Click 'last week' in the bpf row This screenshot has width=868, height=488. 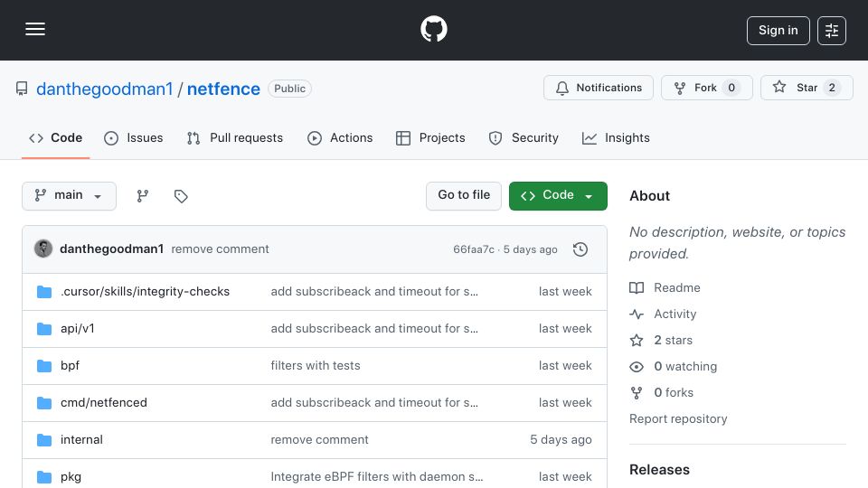pos(565,366)
